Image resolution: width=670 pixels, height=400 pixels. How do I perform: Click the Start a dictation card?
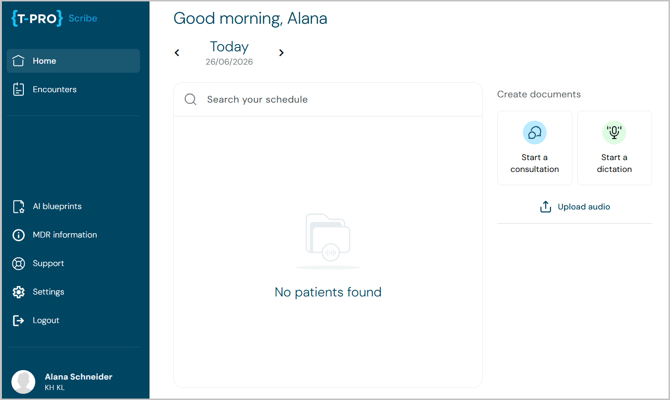tap(614, 148)
